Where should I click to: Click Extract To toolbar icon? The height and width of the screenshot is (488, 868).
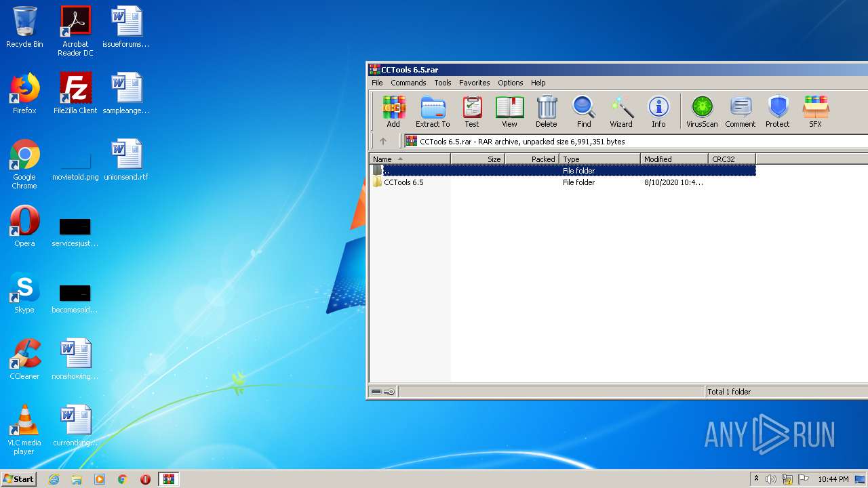(x=433, y=111)
